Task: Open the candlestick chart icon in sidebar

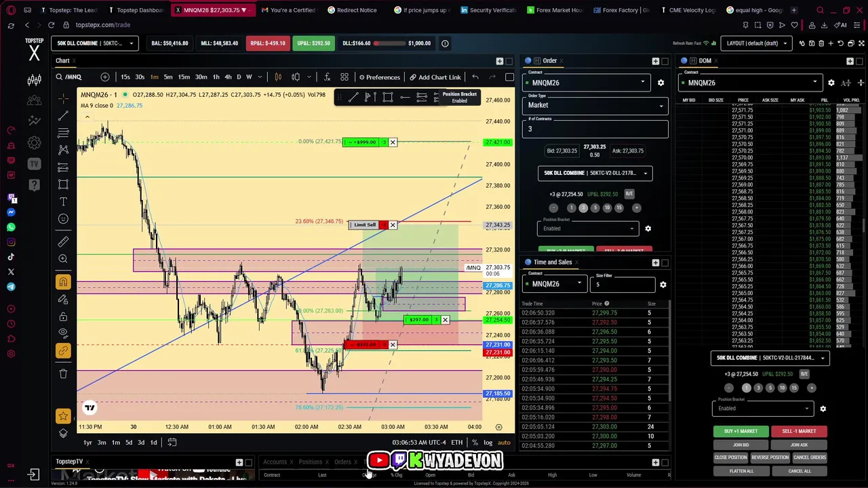Action: (x=35, y=81)
